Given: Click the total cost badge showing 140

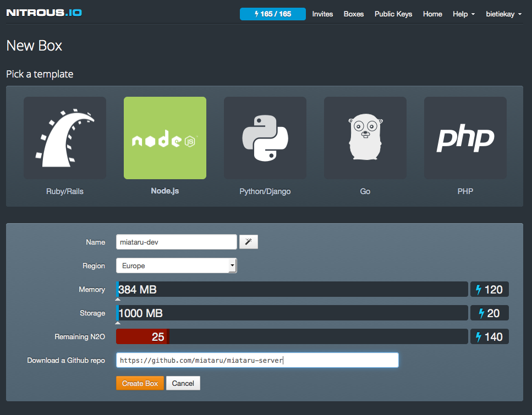Looking at the screenshot, I should [x=489, y=337].
